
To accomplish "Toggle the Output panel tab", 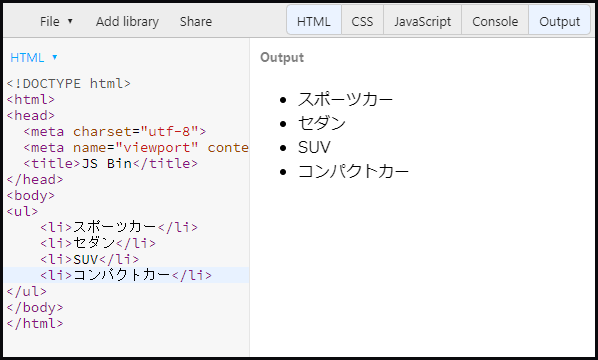I will pyautogui.click(x=559, y=20).
